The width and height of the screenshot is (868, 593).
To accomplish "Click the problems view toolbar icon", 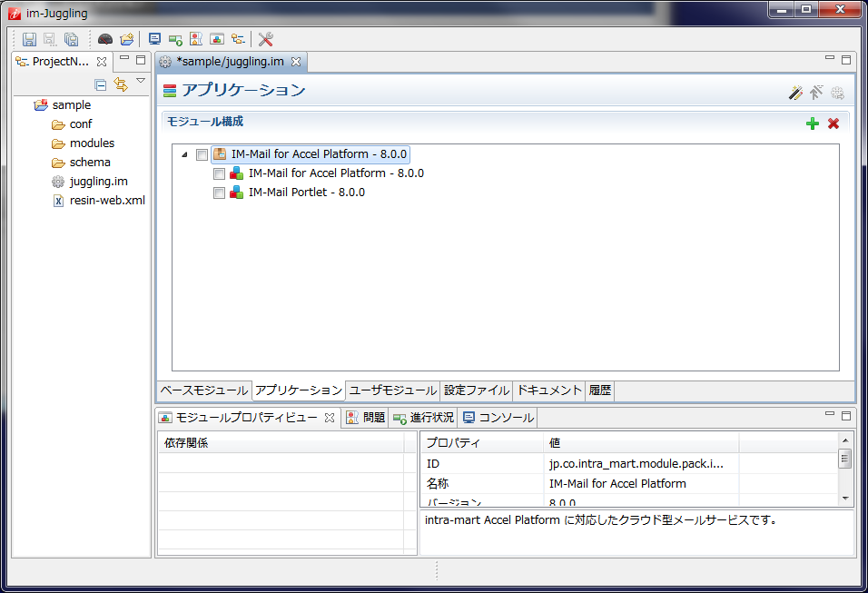I will (196, 39).
